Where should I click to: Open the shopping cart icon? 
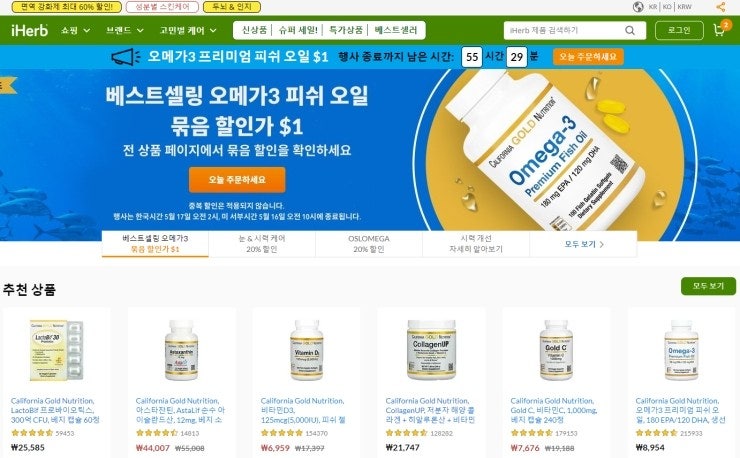pos(721,29)
